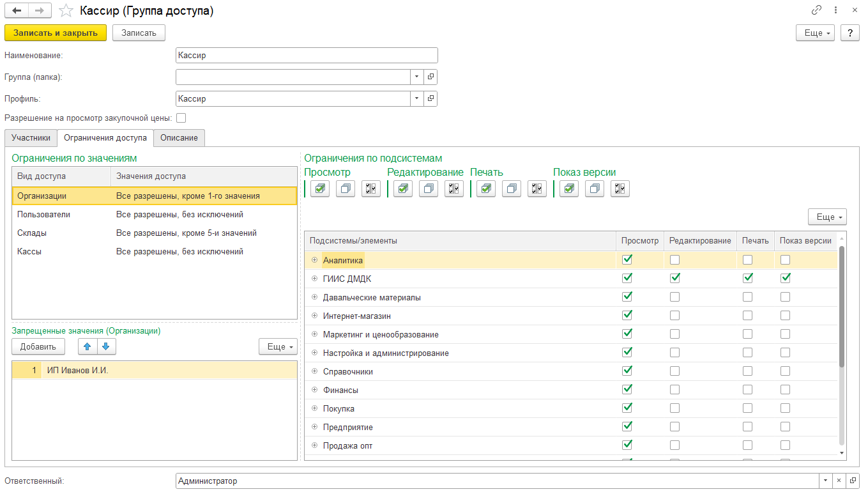Expand the Аналитика subsystem node

pyautogui.click(x=314, y=260)
